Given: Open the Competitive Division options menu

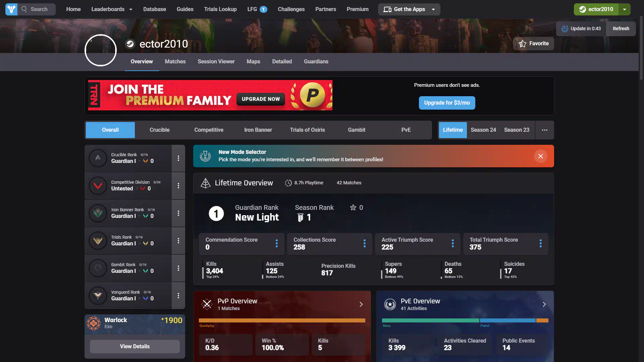Looking at the screenshot, I should 178,186.
